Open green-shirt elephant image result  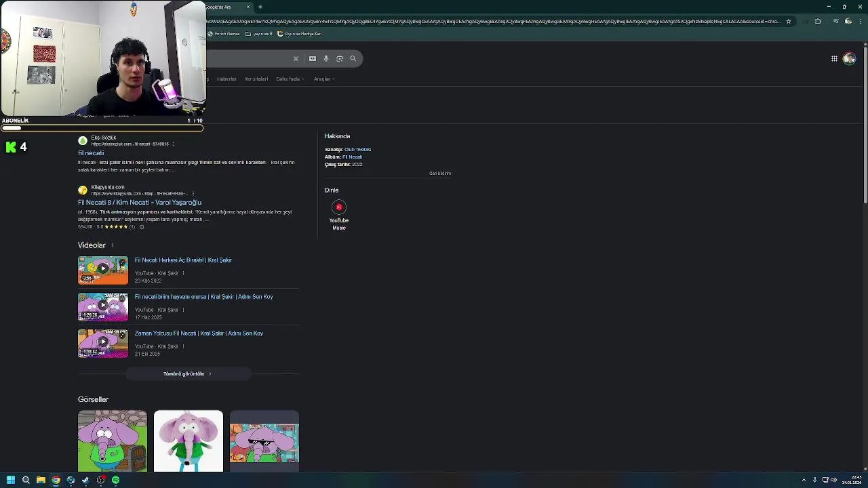[x=113, y=441]
